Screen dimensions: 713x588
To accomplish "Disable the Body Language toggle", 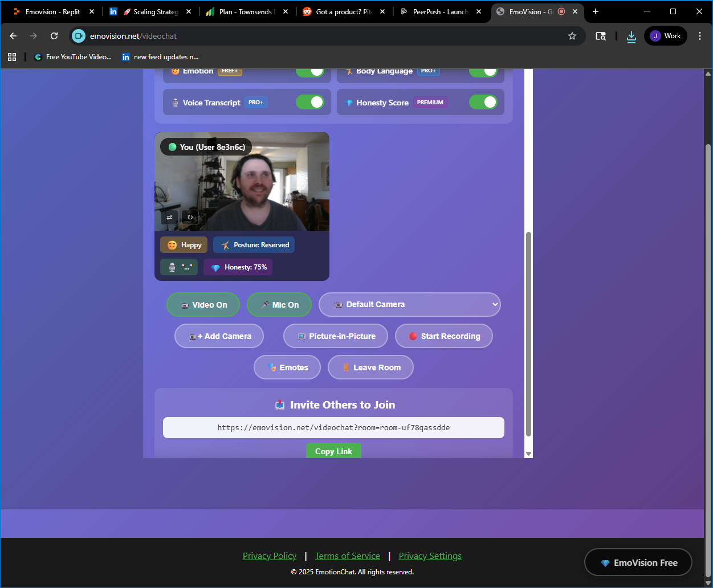I will [x=483, y=71].
